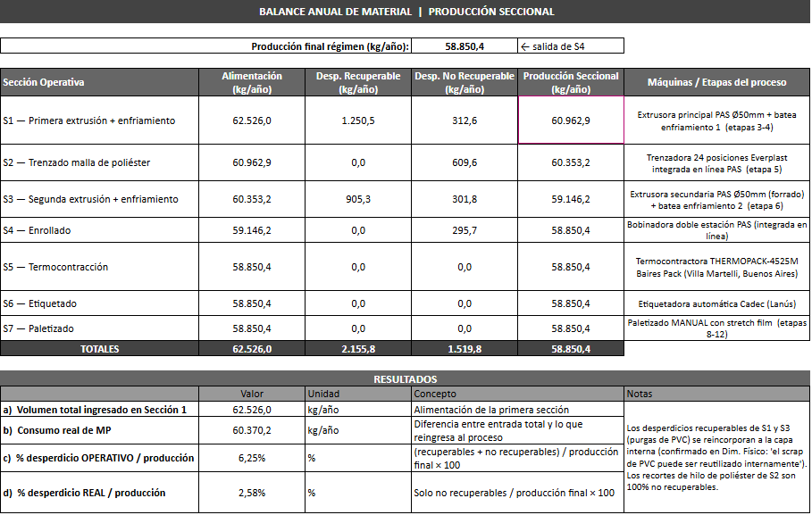812x515 pixels.
Task: Select the Consumo real de MP value 60.370,2
Action: (x=252, y=430)
